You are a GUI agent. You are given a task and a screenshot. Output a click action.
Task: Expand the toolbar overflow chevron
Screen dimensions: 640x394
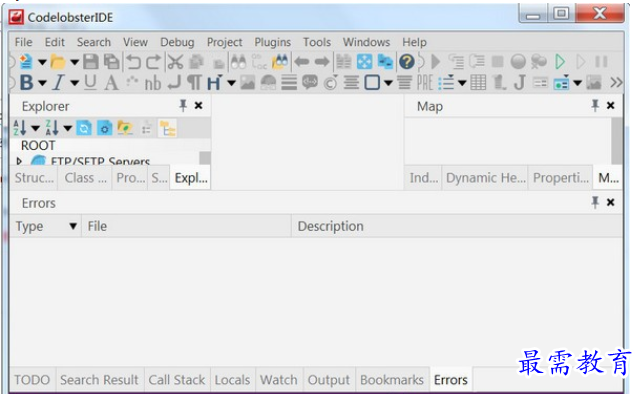(616, 83)
